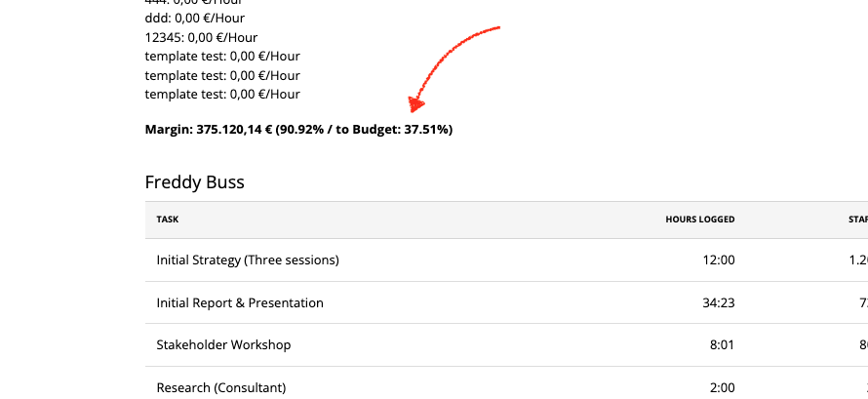Select the Freddy Buss section heading
Screen dimensions: 868x399
click(194, 182)
